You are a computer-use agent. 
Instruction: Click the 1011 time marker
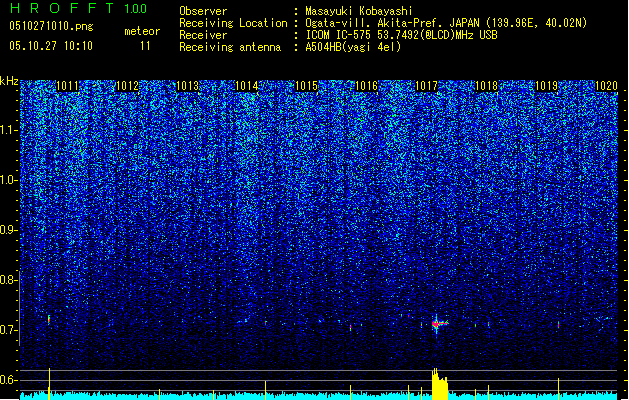click(x=67, y=86)
